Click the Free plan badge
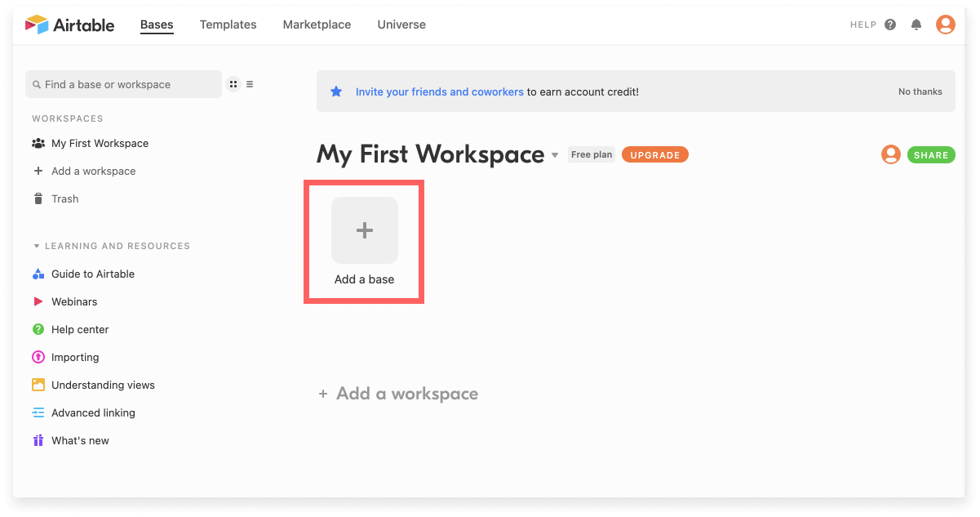The width and height of the screenshot is (980, 517). pyautogui.click(x=592, y=154)
